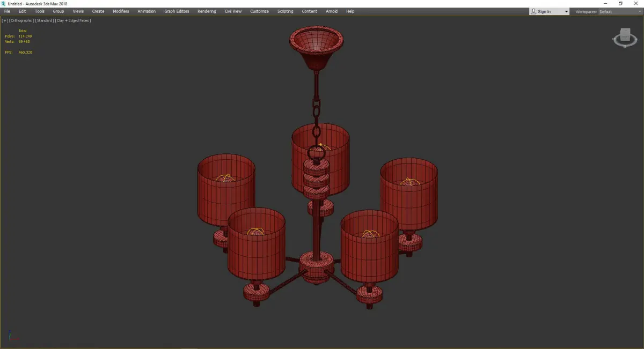Image resolution: width=644 pixels, height=349 pixels.
Task: Click the [Standard] viewport quality label
Action: click(x=45, y=20)
